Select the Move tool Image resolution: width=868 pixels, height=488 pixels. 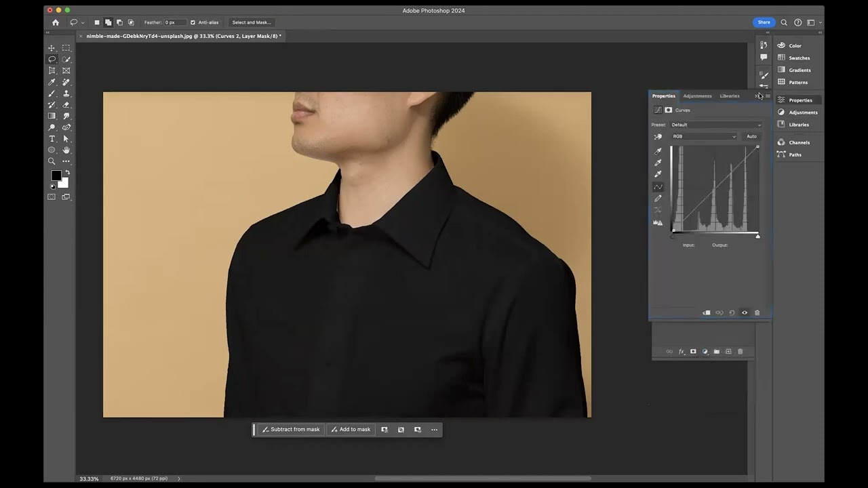(x=52, y=48)
